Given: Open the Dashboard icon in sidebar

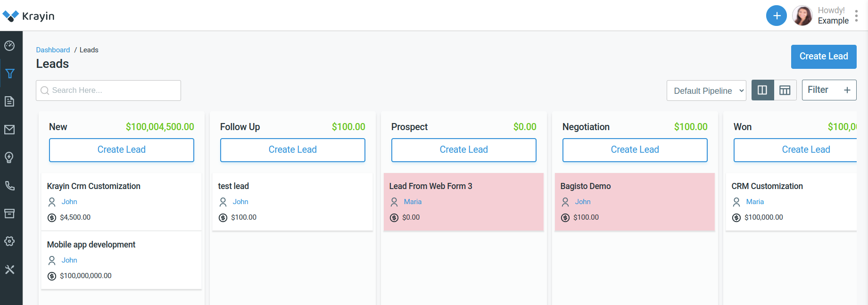Looking at the screenshot, I should pos(9,46).
